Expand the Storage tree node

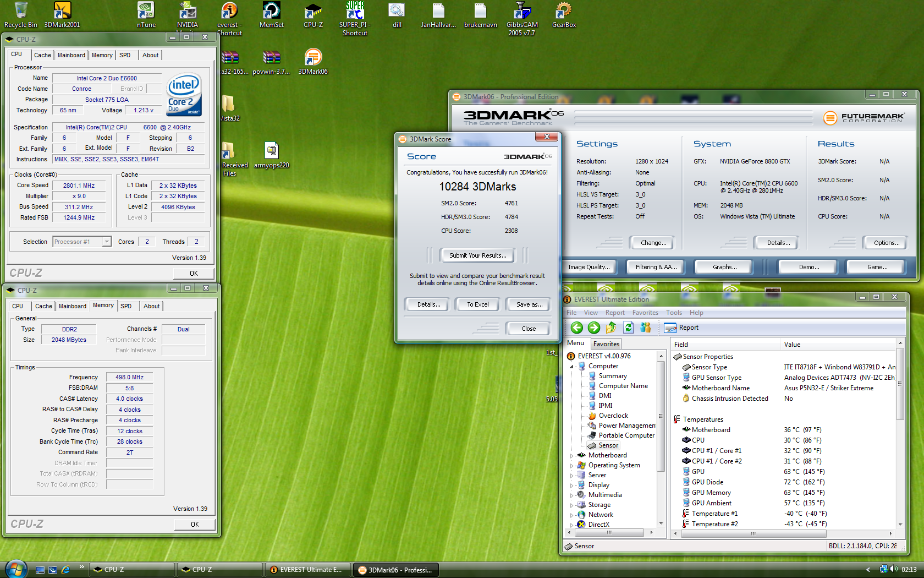[572, 505]
